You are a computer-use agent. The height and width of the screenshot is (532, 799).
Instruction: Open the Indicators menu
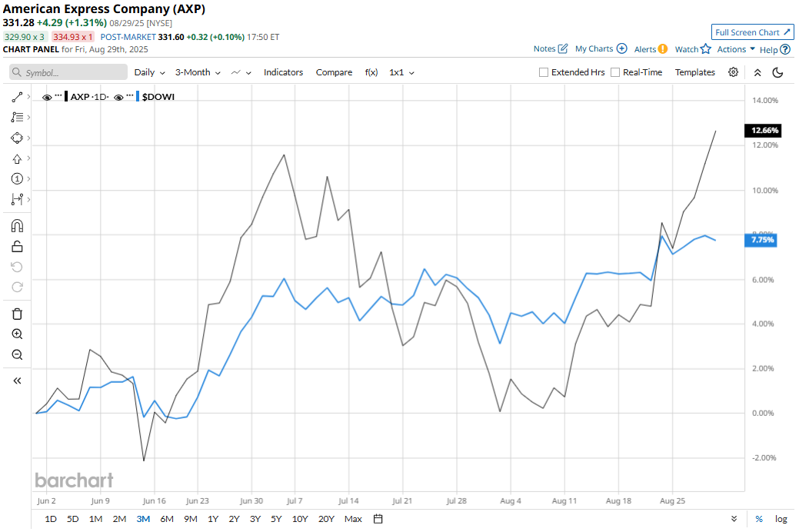[x=283, y=72]
